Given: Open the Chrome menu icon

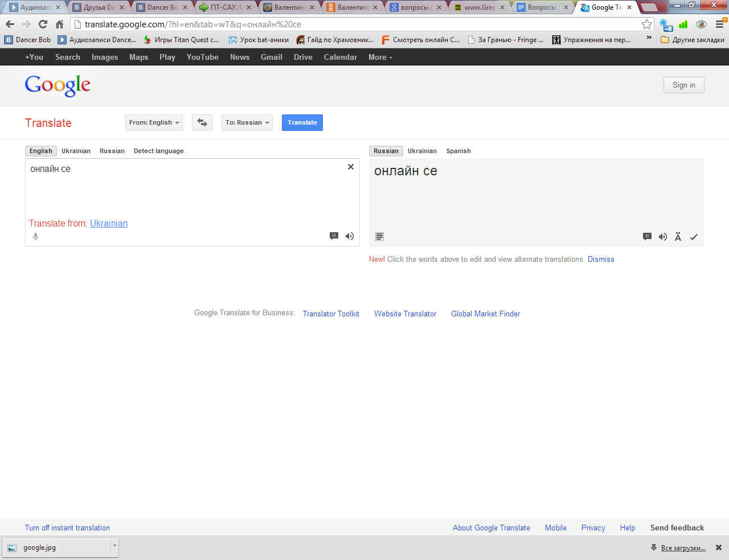Looking at the screenshot, I should 720,24.
